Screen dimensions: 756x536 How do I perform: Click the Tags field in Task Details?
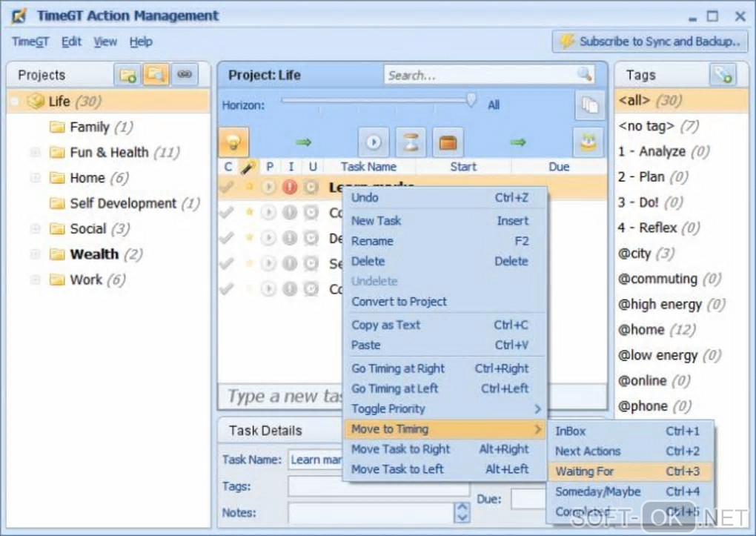(x=379, y=486)
